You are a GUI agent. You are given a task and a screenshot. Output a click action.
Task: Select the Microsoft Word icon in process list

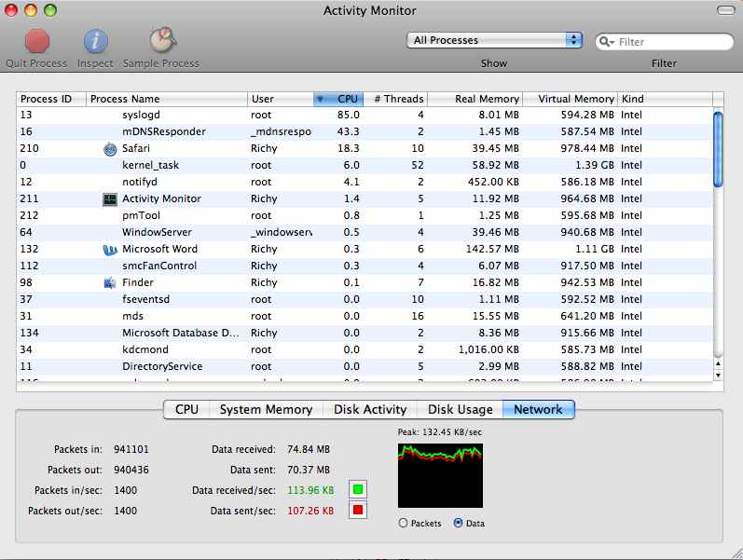tap(110, 250)
